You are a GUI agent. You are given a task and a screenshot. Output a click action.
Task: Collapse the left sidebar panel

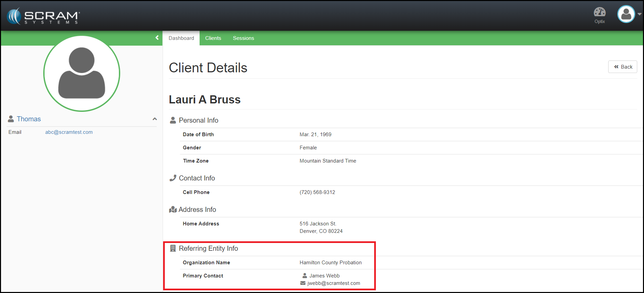[157, 38]
